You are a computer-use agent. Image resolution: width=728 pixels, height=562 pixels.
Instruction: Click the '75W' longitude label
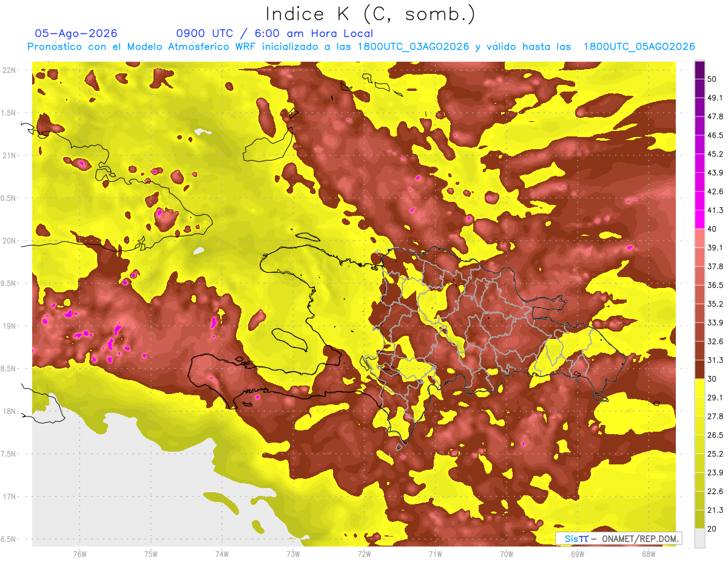pyautogui.click(x=151, y=554)
